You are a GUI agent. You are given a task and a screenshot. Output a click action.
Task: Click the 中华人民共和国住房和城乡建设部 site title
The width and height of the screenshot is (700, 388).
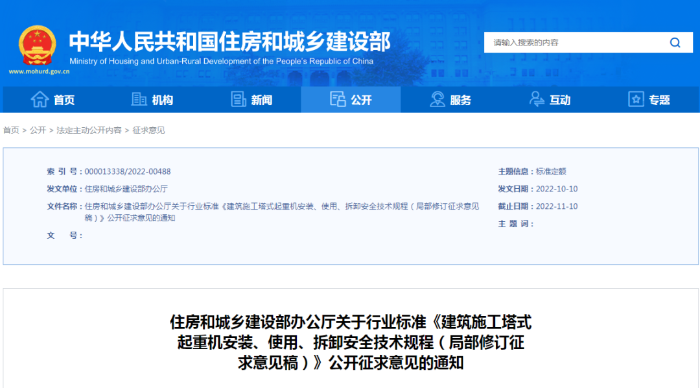click(x=230, y=42)
